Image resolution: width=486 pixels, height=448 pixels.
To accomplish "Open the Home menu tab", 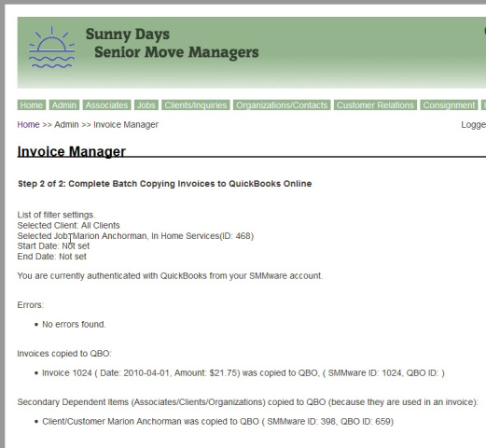I will pos(32,105).
